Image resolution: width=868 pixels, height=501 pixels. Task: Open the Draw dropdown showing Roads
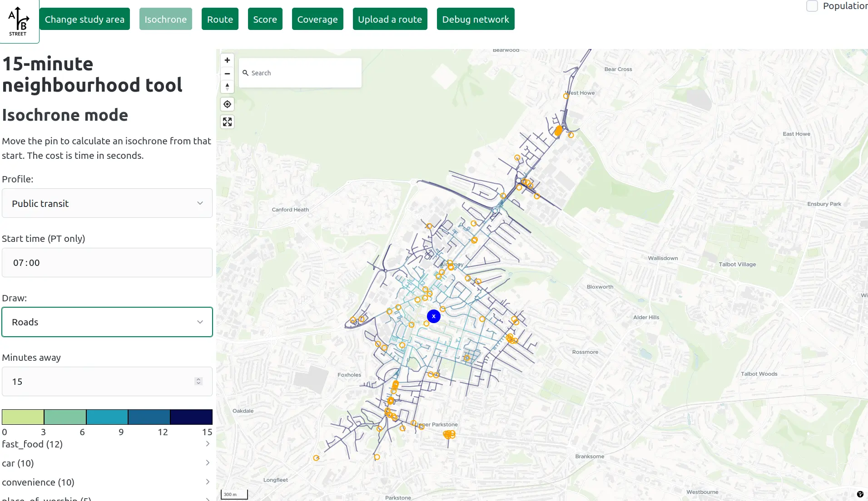click(107, 322)
